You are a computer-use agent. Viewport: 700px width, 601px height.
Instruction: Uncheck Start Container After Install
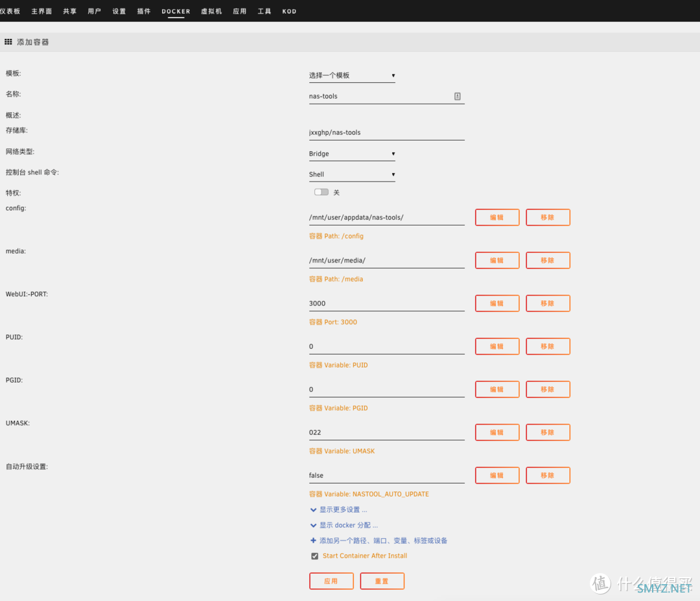click(315, 556)
